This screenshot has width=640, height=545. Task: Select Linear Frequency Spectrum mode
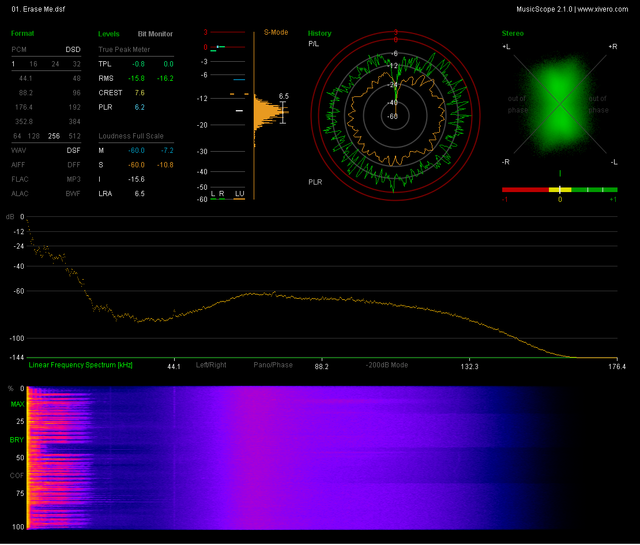80,365
